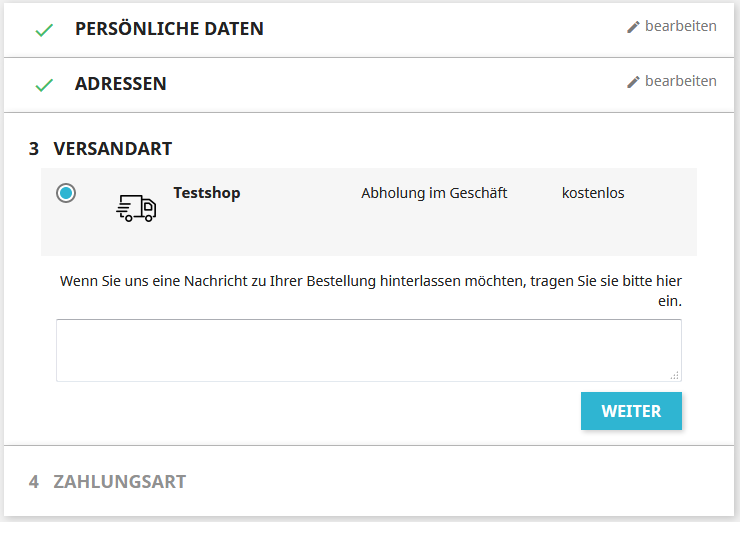The width and height of the screenshot is (747, 533).
Task: Click the pencil icon in the Adressen row
Action: click(633, 82)
